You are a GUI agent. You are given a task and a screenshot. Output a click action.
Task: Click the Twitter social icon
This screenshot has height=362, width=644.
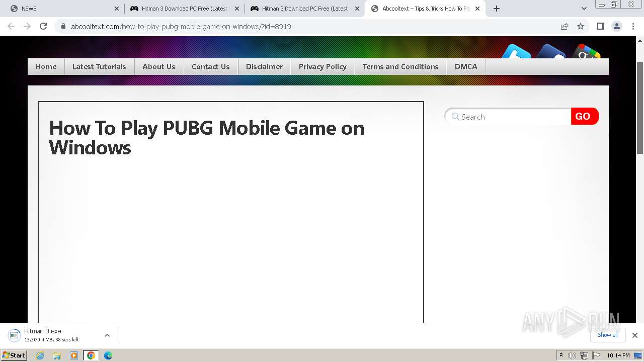pyautogui.click(x=517, y=52)
